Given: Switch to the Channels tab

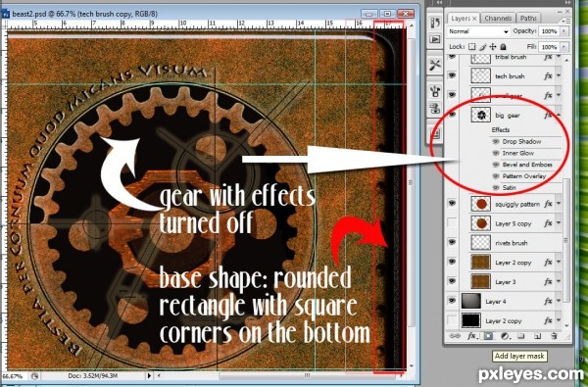Looking at the screenshot, I should (498, 18).
